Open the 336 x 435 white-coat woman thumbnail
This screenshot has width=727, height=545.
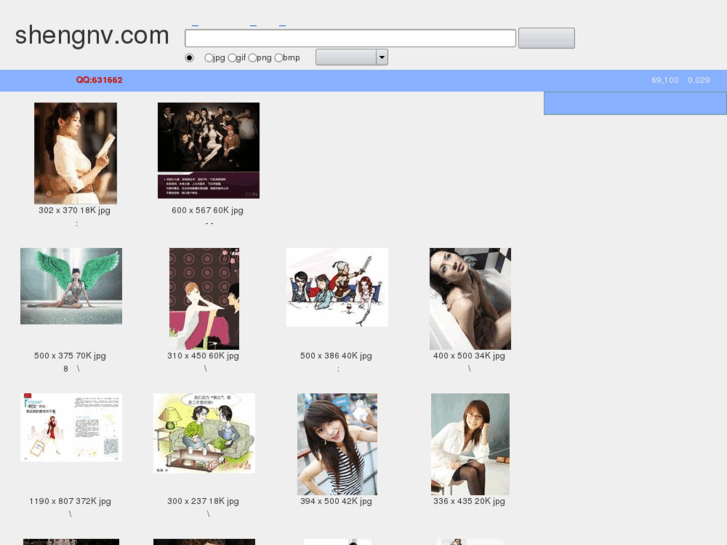click(470, 444)
